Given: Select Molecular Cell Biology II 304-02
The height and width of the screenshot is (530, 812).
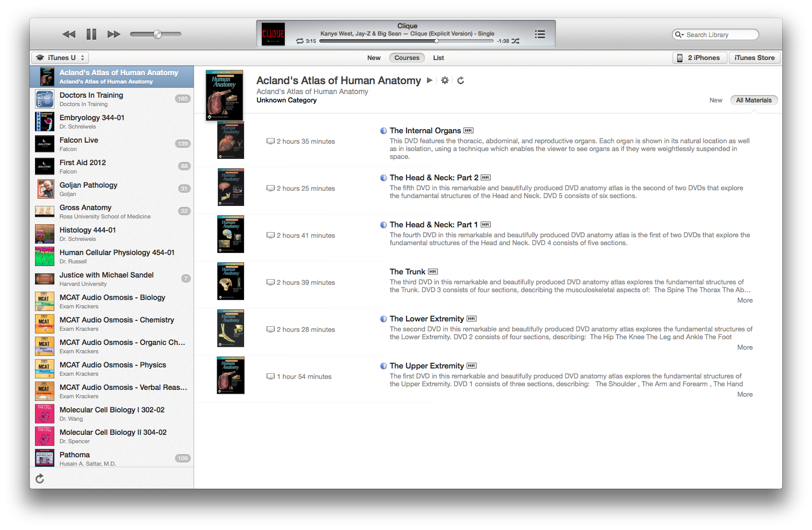Looking at the screenshot, I should (x=112, y=436).
